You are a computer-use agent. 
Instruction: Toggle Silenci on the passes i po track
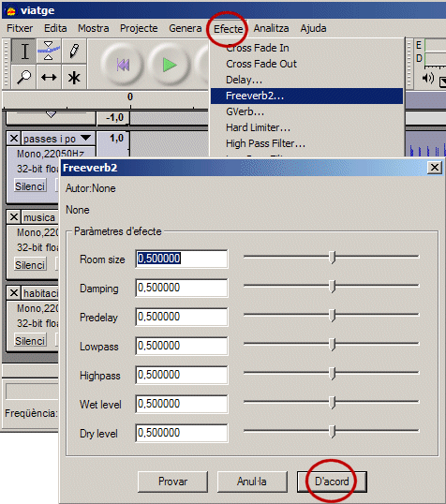click(x=30, y=186)
